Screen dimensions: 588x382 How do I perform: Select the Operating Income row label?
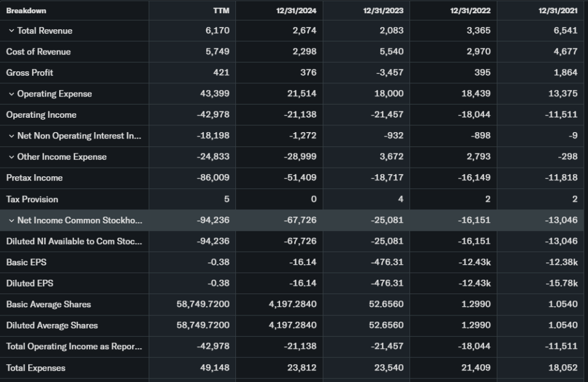point(41,115)
